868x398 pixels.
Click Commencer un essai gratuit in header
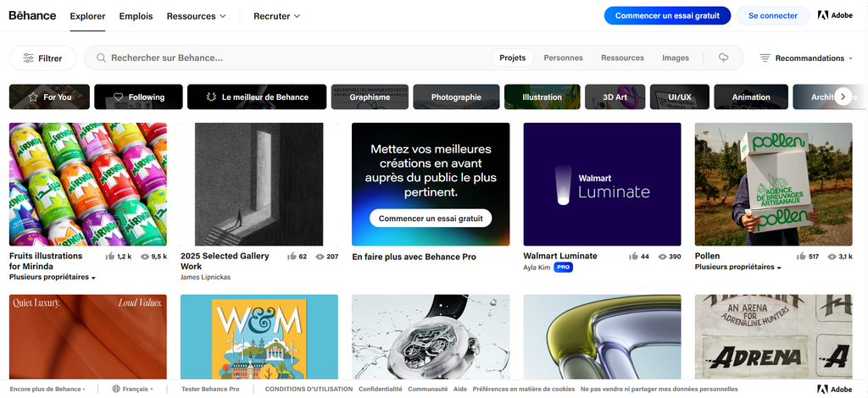tap(668, 15)
